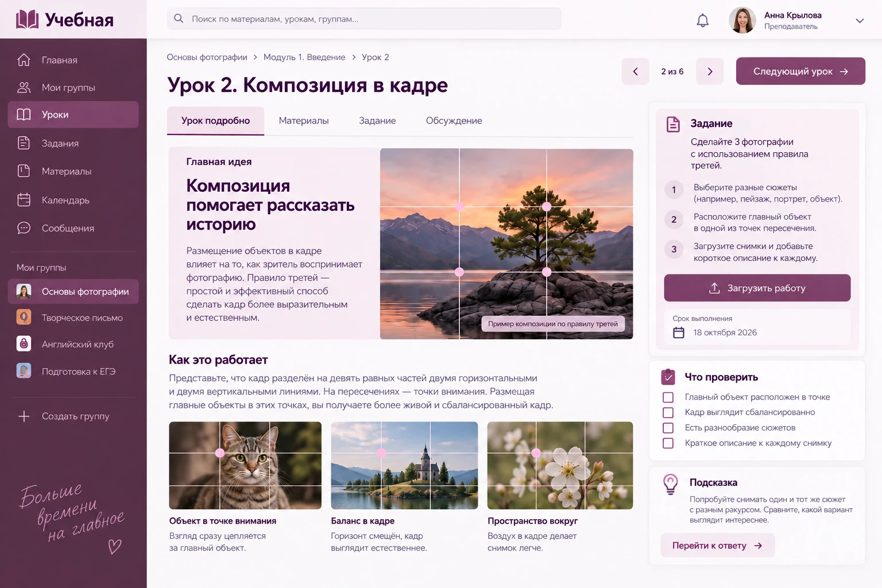Open the blossom flowers thumbnail
The height and width of the screenshot is (588, 882).
(560, 466)
